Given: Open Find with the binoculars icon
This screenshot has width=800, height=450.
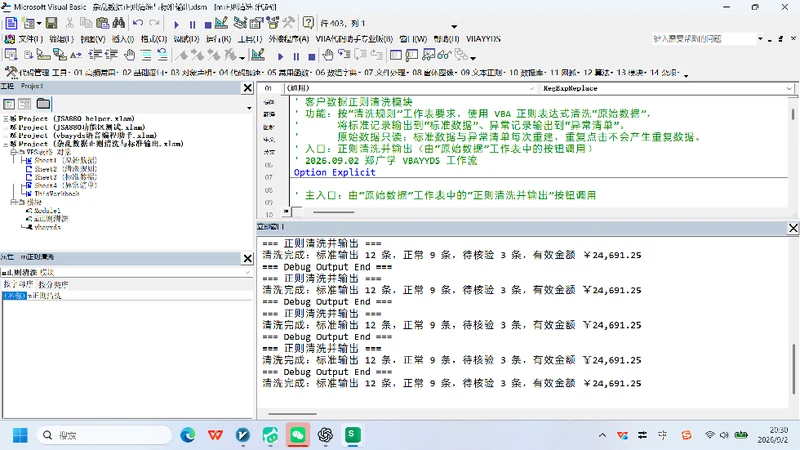Looking at the screenshot, I should tap(119, 23).
